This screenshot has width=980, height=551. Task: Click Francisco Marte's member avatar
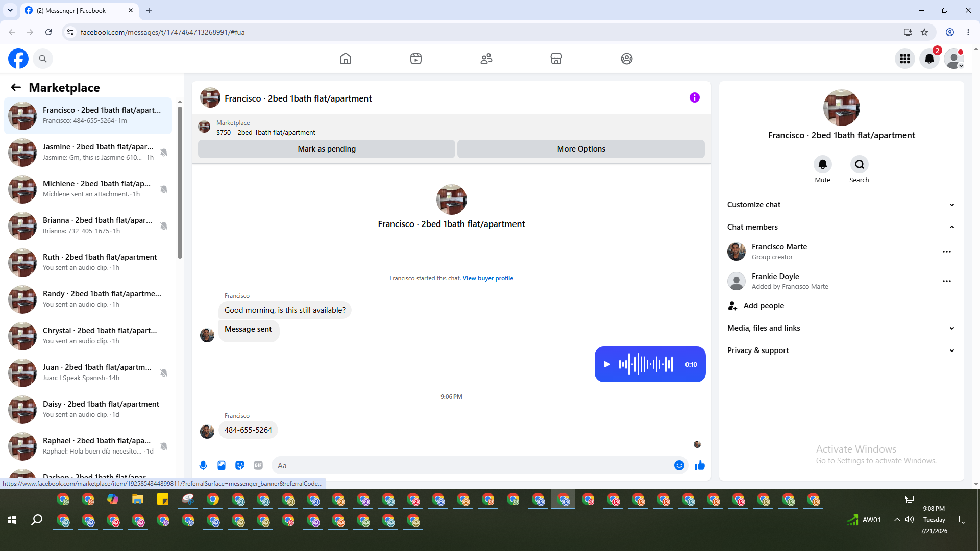(737, 252)
